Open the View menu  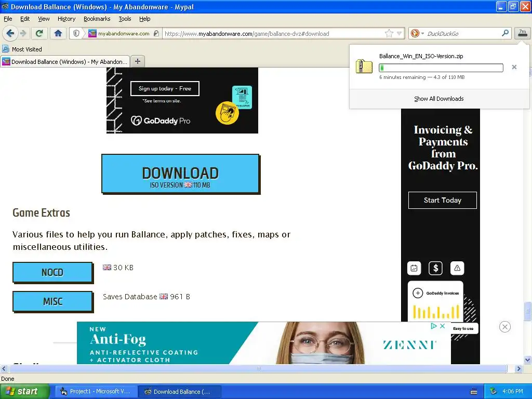(x=44, y=19)
